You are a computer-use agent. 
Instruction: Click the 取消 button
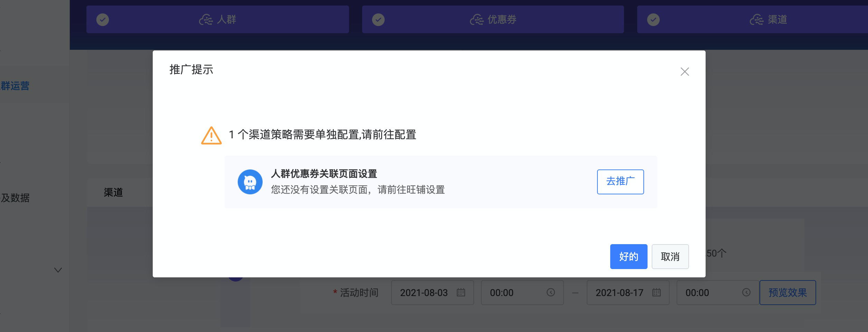(x=670, y=257)
